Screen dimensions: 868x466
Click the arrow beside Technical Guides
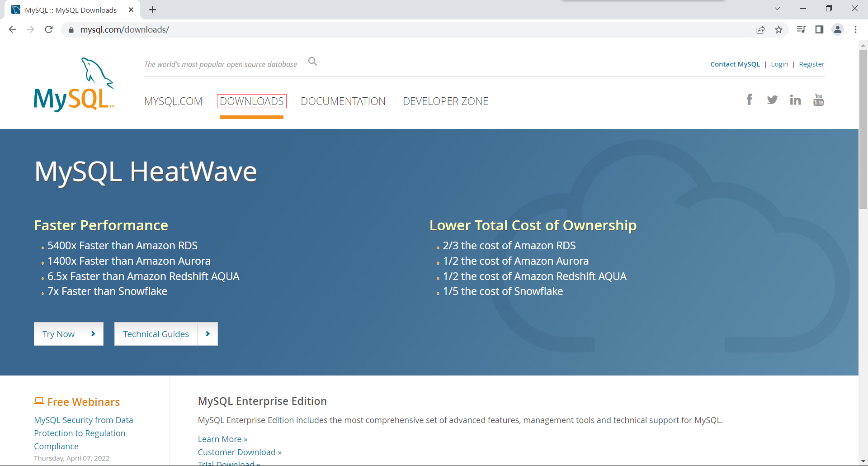(208, 334)
